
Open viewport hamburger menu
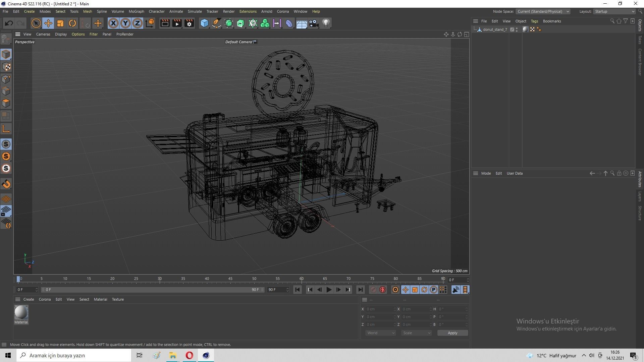[x=18, y=34]
